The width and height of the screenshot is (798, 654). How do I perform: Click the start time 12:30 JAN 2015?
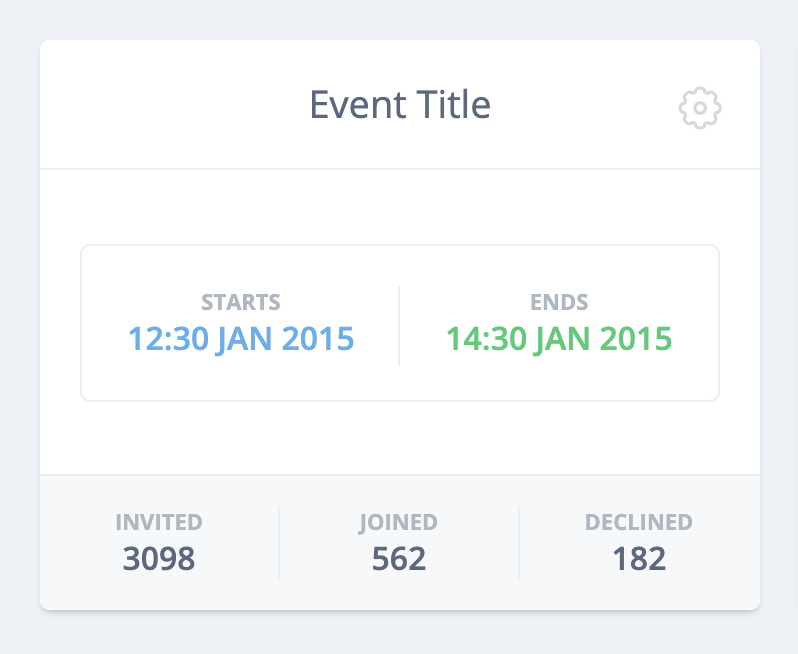coord(241,339)
